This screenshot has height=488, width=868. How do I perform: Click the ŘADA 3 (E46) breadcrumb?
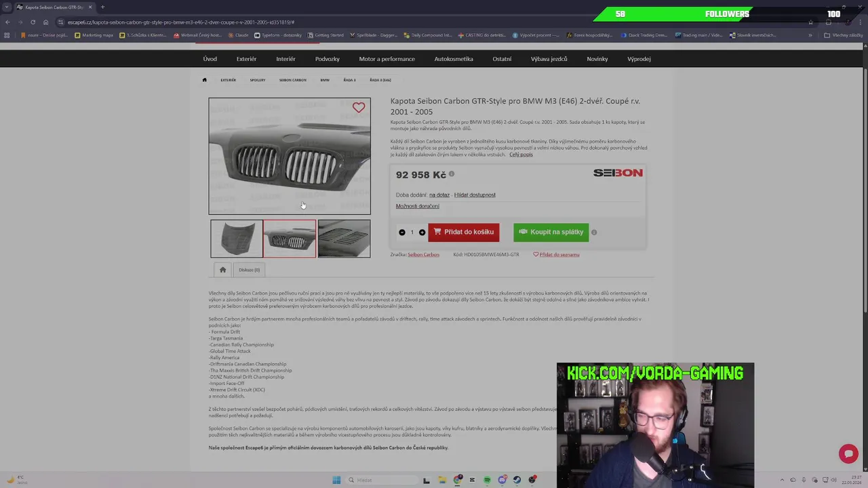(380, 80)
